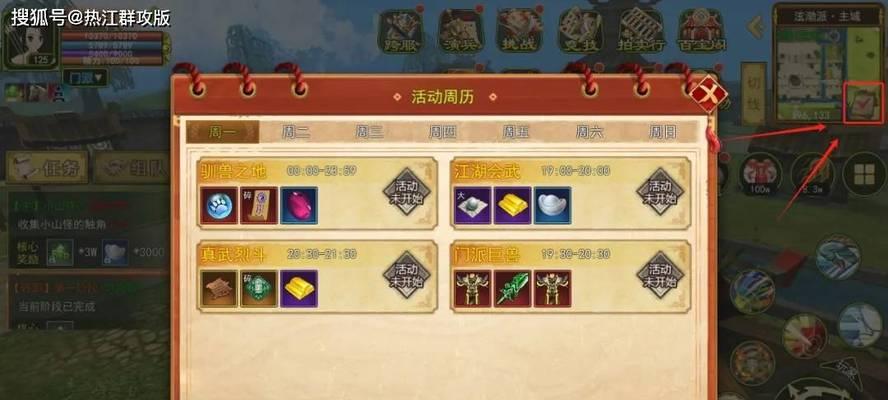Viewport: 888px width, 400px height.
Task: Tap the 挑战 challenge icon
Action: pos(520,29)
